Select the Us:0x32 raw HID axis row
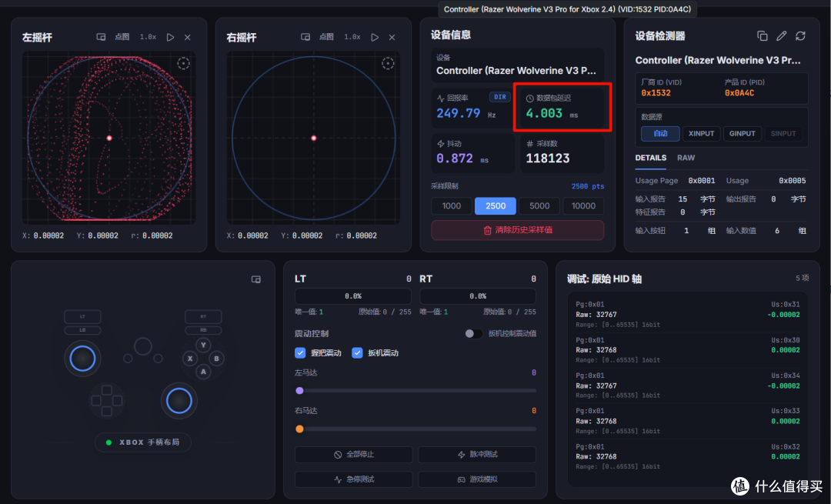This screenshot has width=831, height=504. pyautogui.click(x=687, y=456)
